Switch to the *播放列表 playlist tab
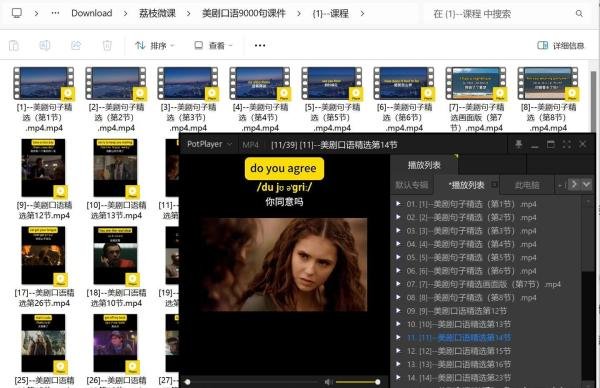 coord(466,185)
